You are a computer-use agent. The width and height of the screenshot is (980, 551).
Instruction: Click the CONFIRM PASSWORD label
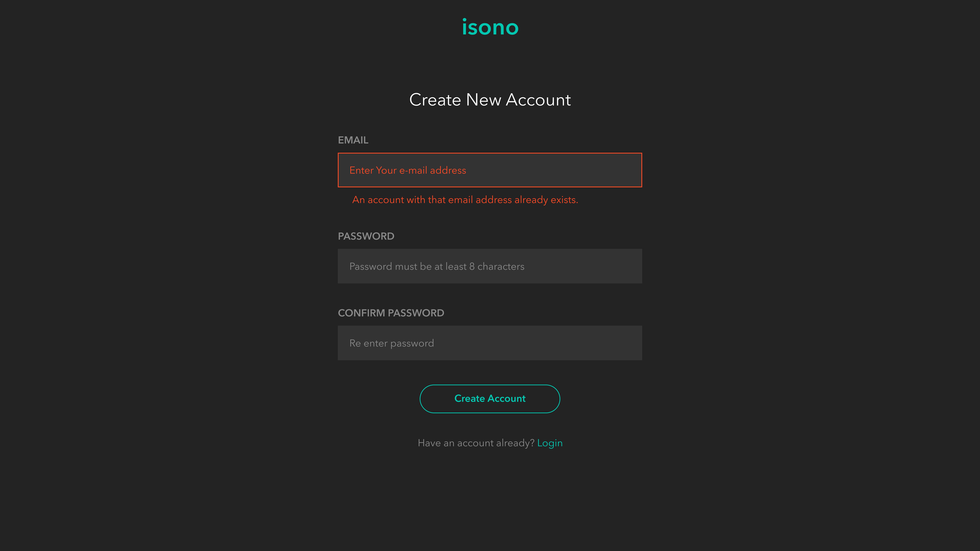pyautogui.click(x=391, y=313)
